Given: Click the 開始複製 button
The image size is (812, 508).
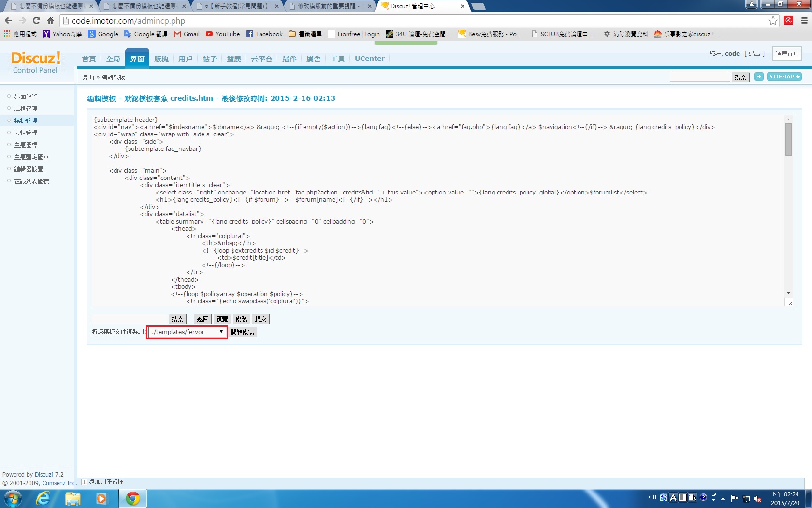Looking at the screenshot, I should [x=242, y=332].
